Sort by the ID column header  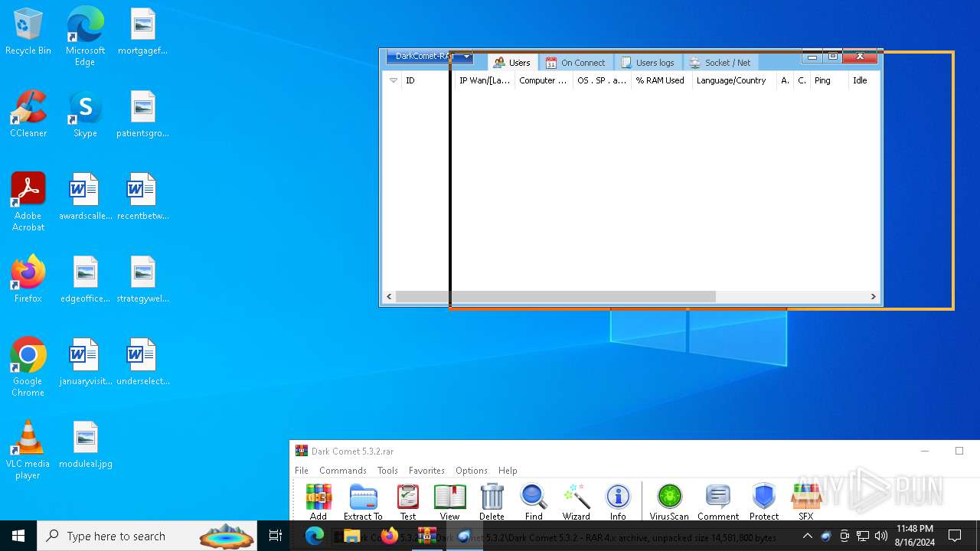click(x=427, y=80)
